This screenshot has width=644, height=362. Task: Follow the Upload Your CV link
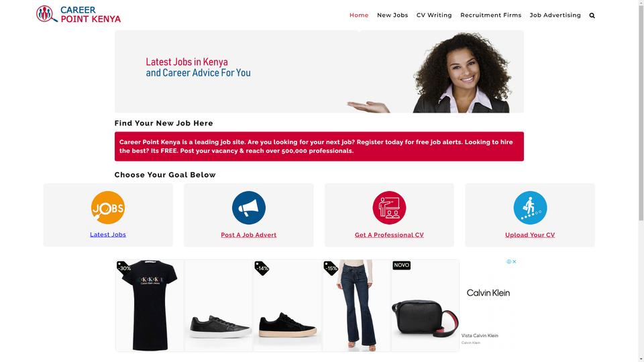click(x=530, y=235)
